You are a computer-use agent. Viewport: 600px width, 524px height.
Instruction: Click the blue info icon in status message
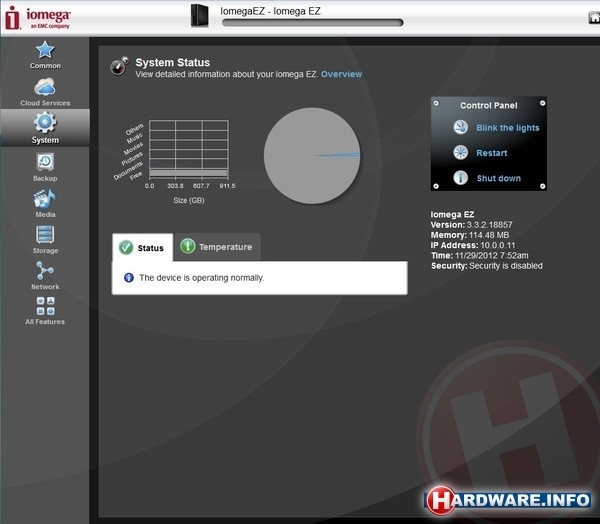pos(129,278)
